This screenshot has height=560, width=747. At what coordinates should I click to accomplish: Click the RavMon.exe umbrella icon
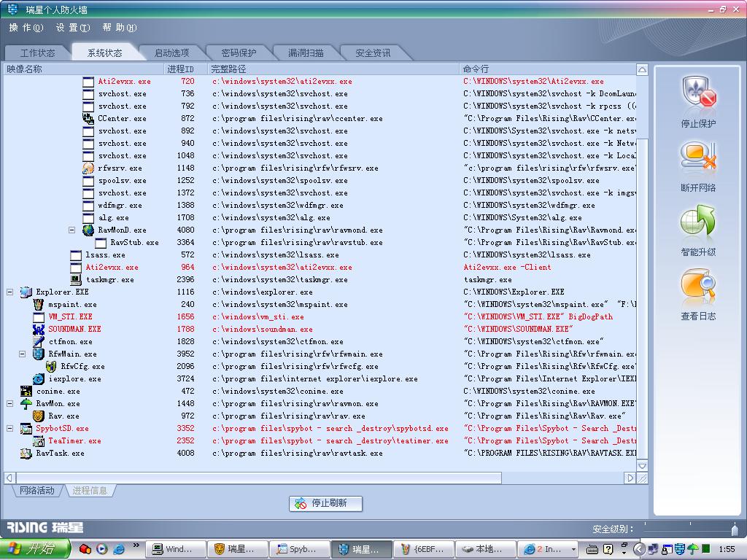26,404
